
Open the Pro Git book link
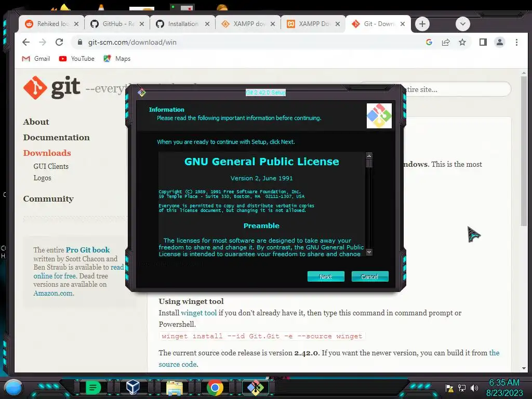pyautogui.click(x=87, y=250)
